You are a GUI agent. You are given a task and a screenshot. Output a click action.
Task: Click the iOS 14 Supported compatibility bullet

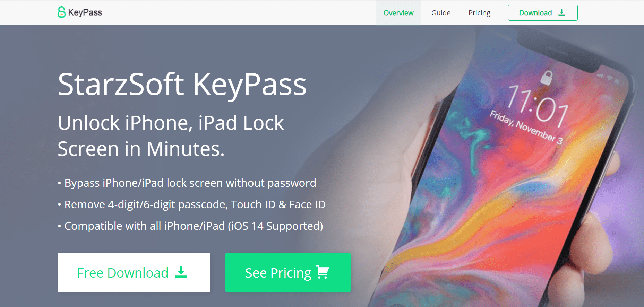tap(190, 226)
